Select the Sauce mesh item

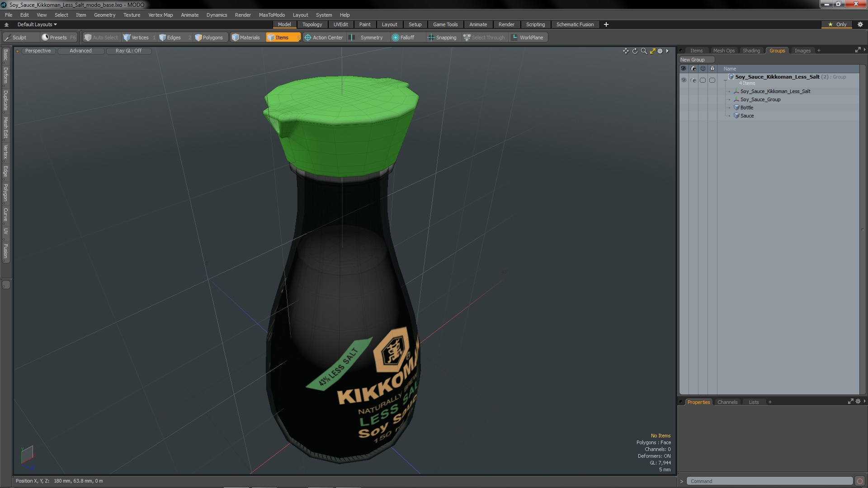click(746, 116)
